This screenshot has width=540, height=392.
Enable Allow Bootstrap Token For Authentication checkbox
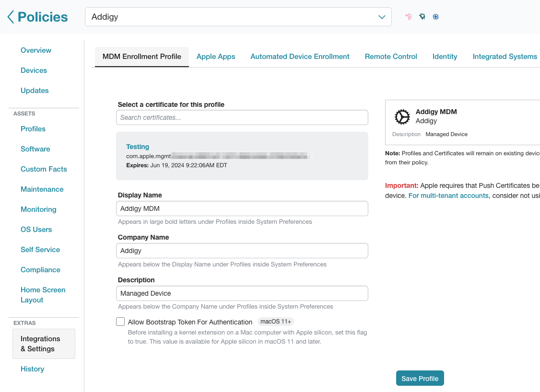point(120,322)
